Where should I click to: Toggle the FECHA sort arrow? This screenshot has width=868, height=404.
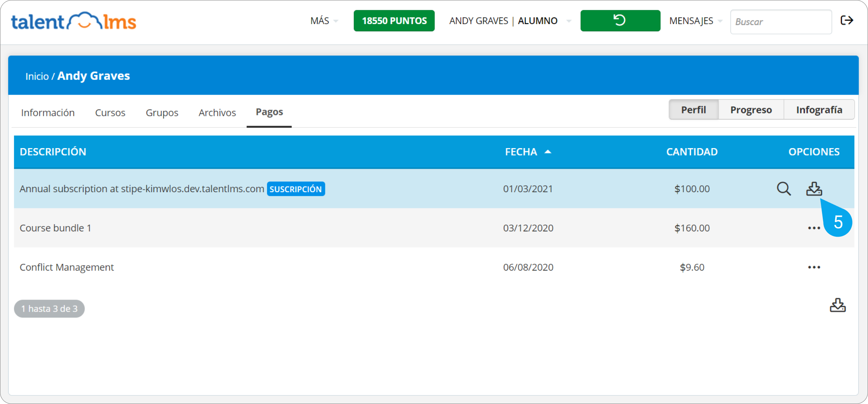coord(548,152)
